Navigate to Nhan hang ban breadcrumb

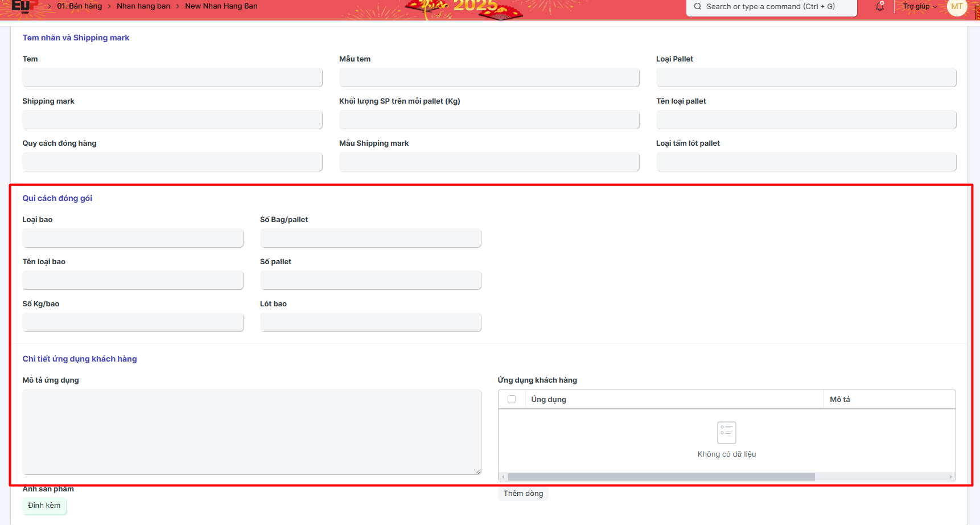[x=143, y=6]
